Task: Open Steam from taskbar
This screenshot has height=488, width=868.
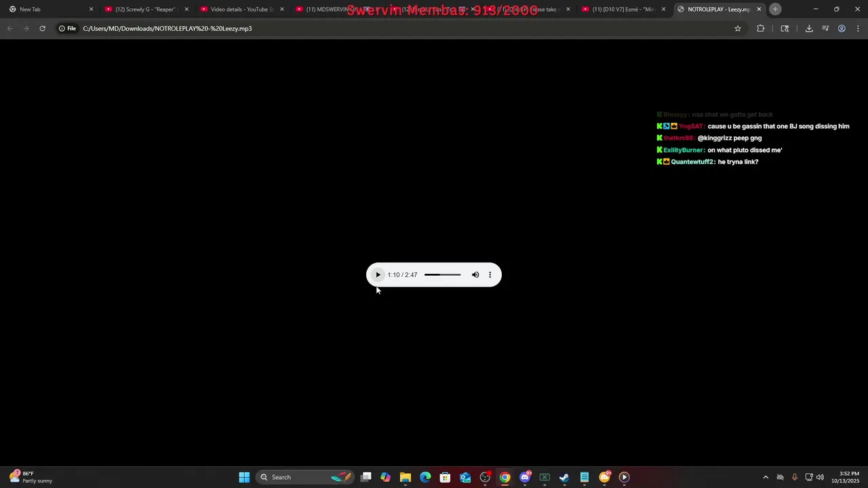Action: click(564, 477)
